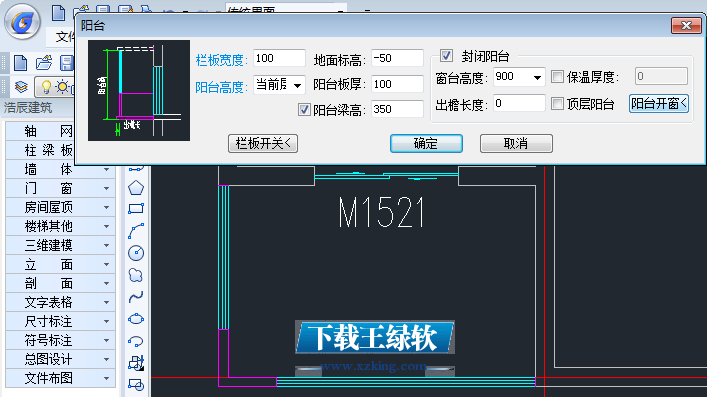Click the Insert Block tool icon
This screenshot has height=397, width=707.
coord(136,363)
